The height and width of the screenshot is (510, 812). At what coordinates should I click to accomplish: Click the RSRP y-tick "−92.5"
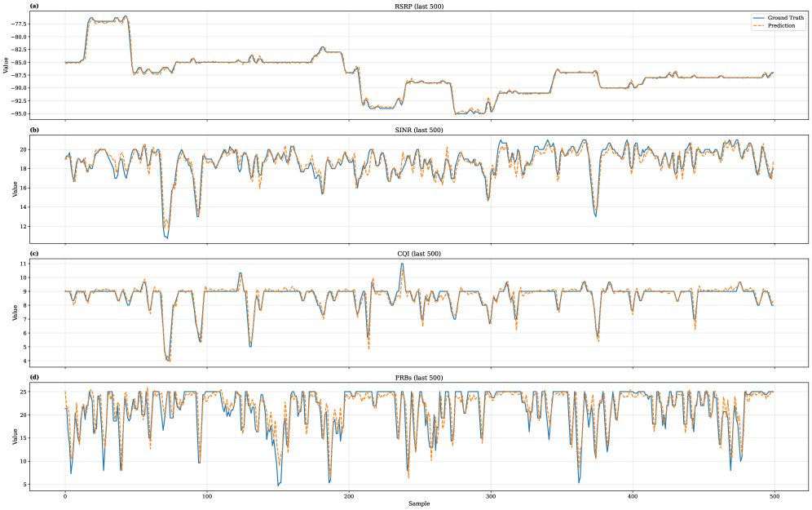(x=18, y=101)
